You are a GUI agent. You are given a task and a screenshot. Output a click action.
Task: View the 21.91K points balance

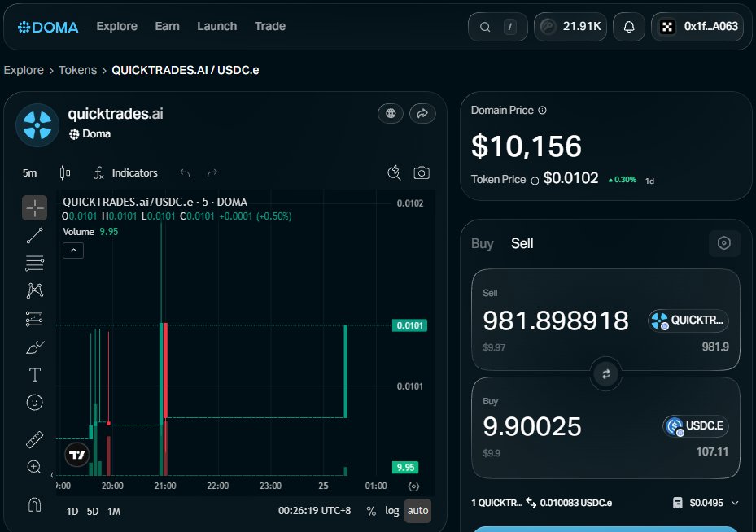[570, 27]
